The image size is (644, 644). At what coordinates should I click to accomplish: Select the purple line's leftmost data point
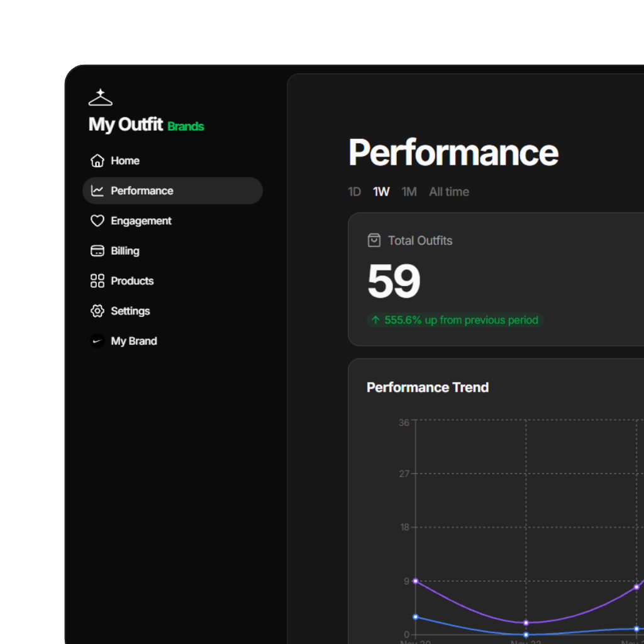pos(415,580)
